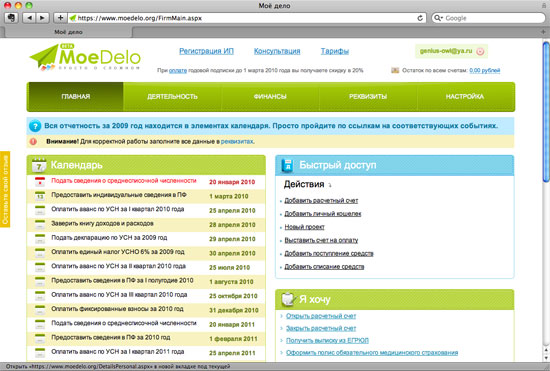Image resolution: width=550 pixels, height=371 pixels.
Task: Go back with the browser back arrow
Action: (29, 18)
